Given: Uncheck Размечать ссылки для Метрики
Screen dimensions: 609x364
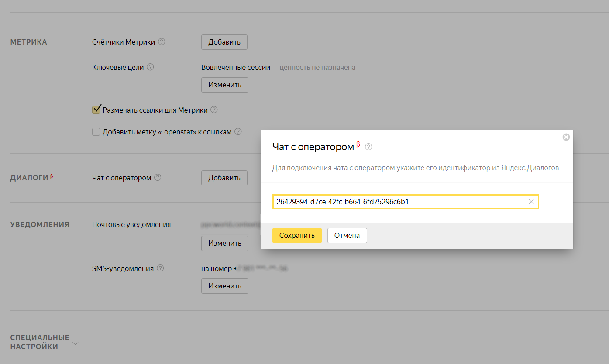Looking at the screenshot, I should (96, 110).
